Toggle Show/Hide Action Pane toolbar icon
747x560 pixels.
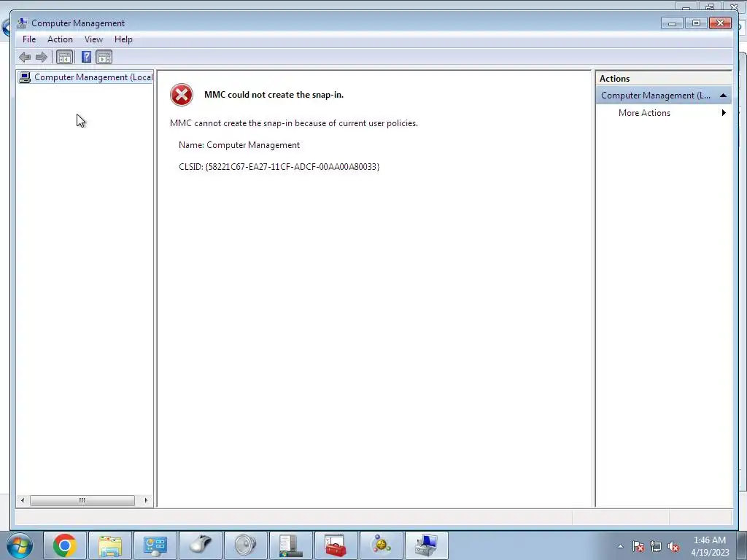pos(104,58)
